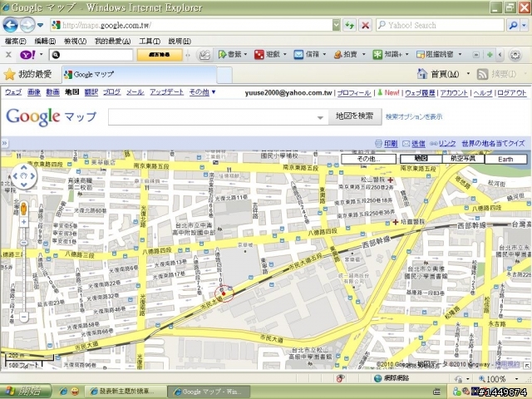Expand the 首頁 home dropdown arrow
Image resolution: width=532 pixels, height=399 pixels.
[x=468, y=74]
